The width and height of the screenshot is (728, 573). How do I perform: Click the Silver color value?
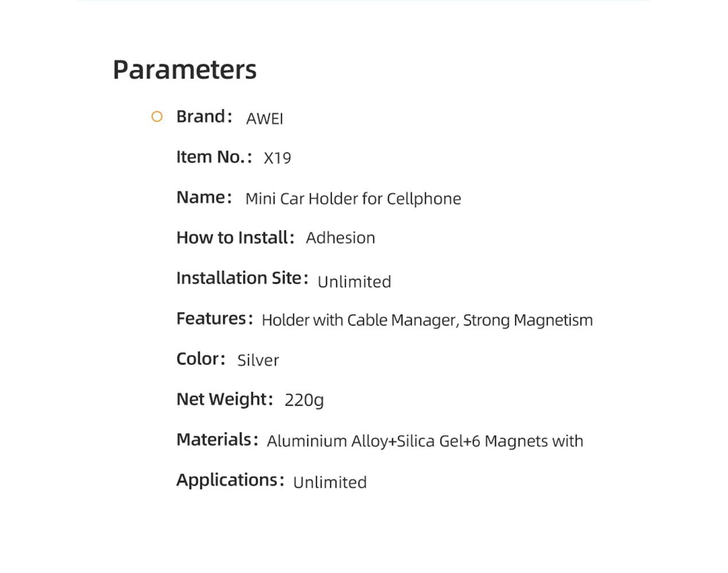pyautogui.click(x=258, y=360)
